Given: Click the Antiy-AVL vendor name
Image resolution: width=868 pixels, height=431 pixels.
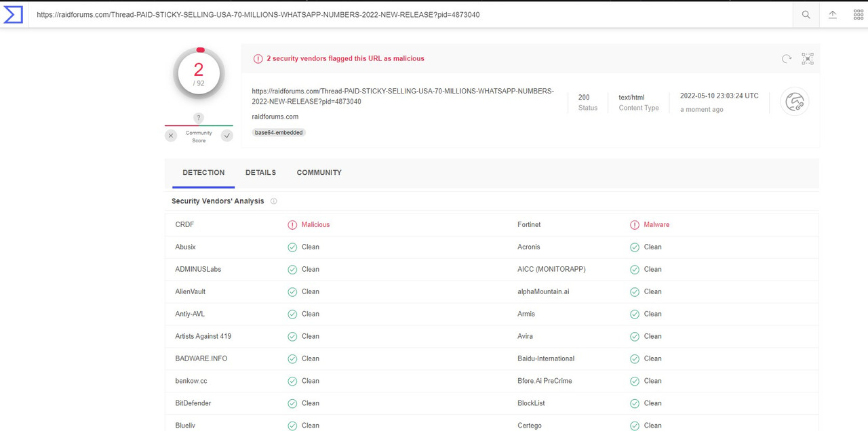Looking at the screenshot, I should pos(190,314).
